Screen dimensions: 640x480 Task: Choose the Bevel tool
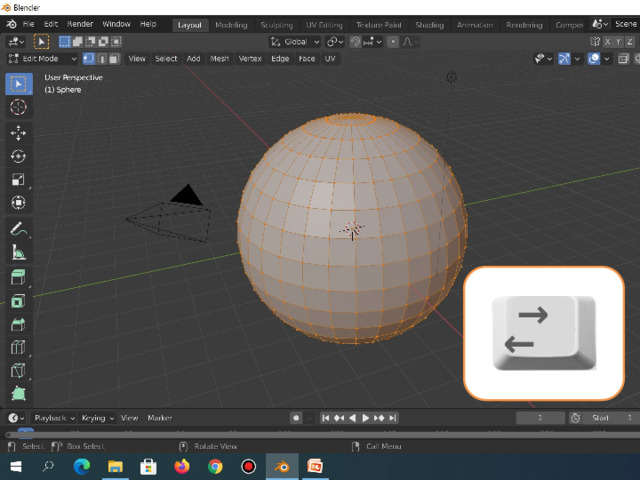coord(18,324)
